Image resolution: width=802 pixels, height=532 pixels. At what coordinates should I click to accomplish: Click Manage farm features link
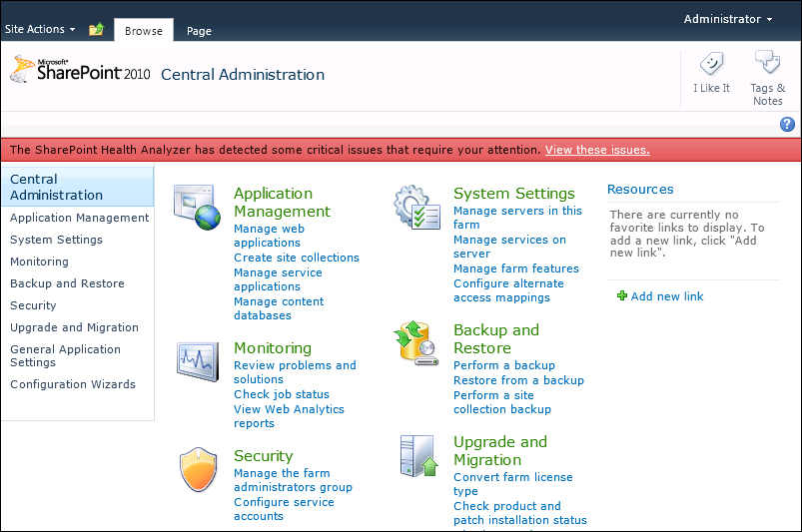(516, 268)
